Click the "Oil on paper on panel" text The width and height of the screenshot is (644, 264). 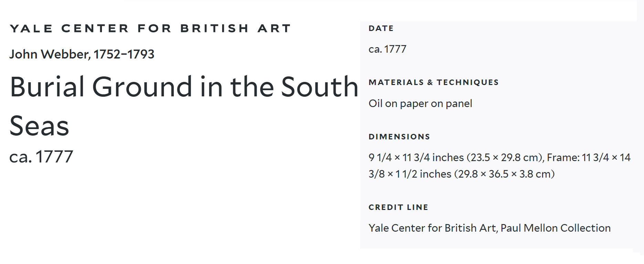[x=420, y=104]
